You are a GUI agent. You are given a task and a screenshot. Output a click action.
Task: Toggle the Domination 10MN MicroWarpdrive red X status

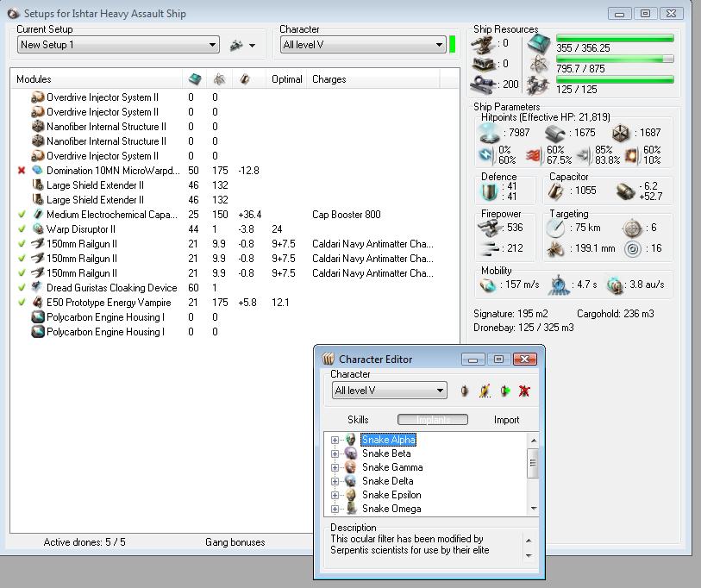pyautogui.click(x=22, y=171)
